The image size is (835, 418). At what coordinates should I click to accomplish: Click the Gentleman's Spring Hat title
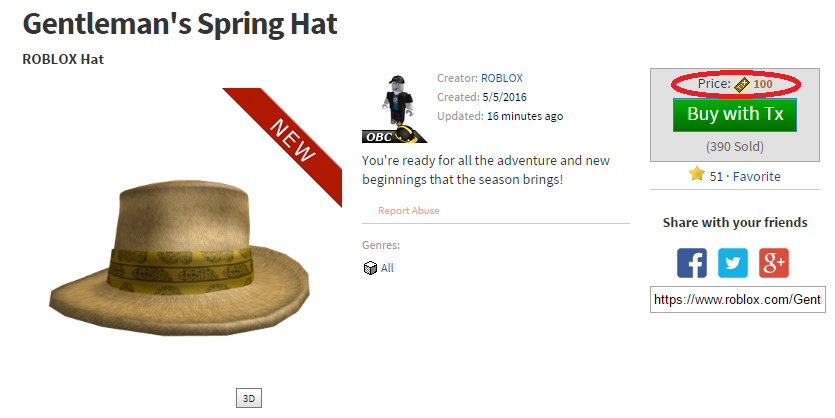(180, 24)
